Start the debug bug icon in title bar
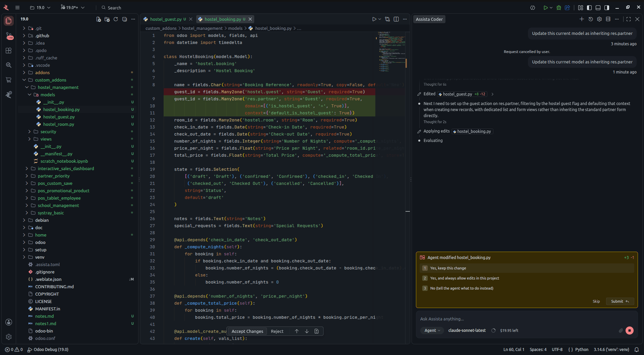Image resolution: width=644 pixels, height=355 pixels. [x=558, y=8]
